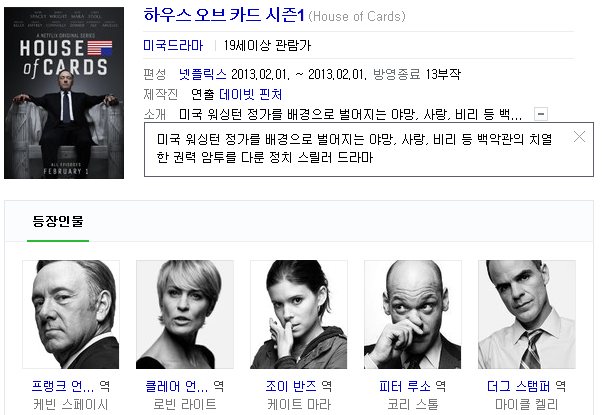Viewport: 602px width, 415px height.
Task: Select the 등장인물 tab
Action: (58, 221)
